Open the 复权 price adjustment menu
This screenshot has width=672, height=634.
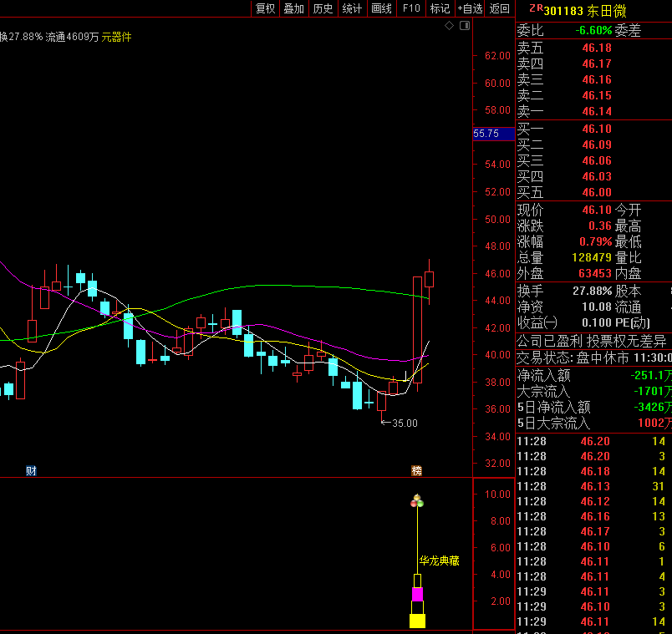pos(265,8)
